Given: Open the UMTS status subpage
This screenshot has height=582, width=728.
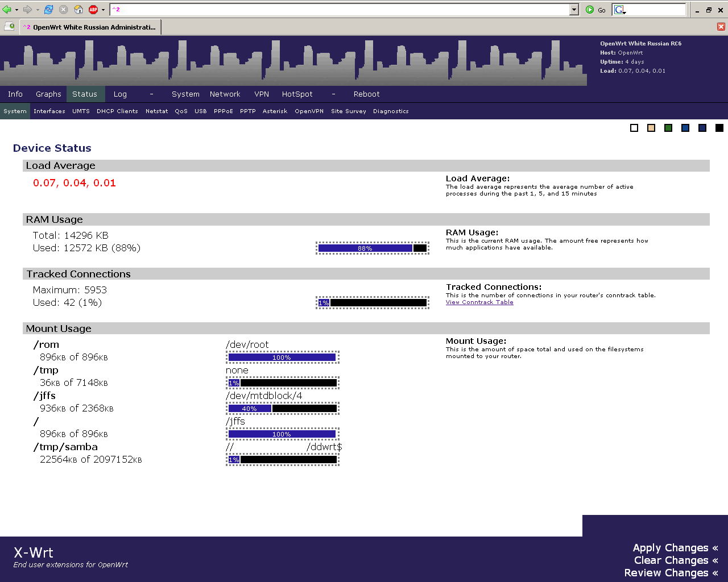Looking at the screenshot, I should click(x=81, y=111).
